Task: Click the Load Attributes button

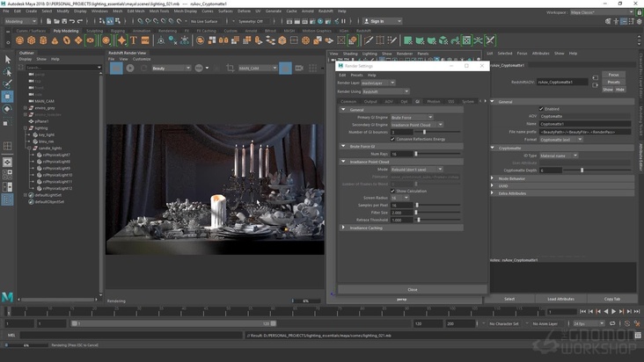Action: [560, 299]
